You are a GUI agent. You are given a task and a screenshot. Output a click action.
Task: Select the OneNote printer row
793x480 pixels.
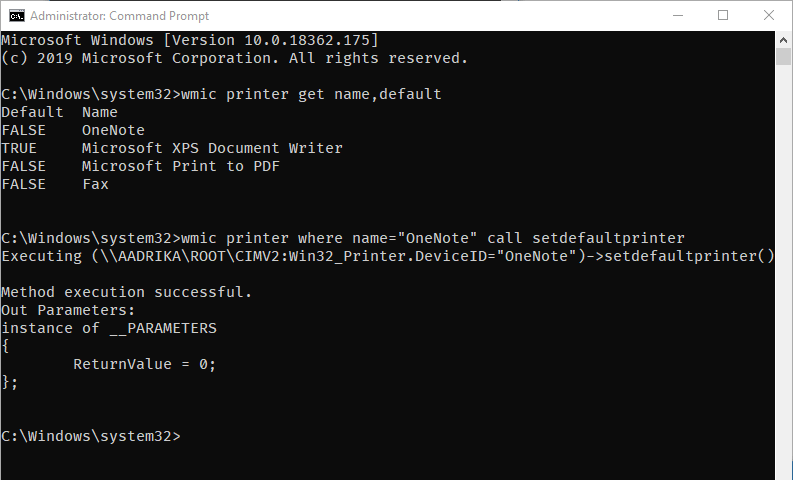tap(113, 130)
